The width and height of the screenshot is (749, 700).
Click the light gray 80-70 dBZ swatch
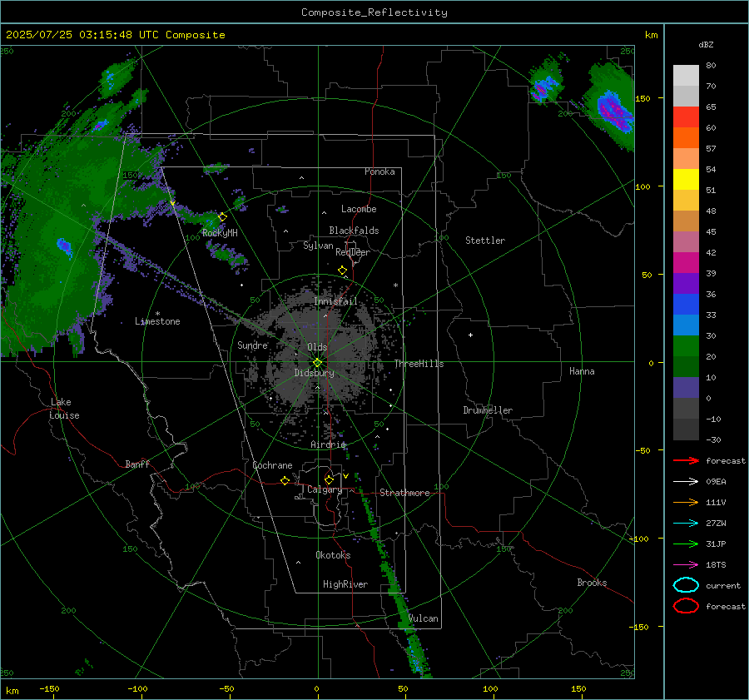tap(686, 76)
